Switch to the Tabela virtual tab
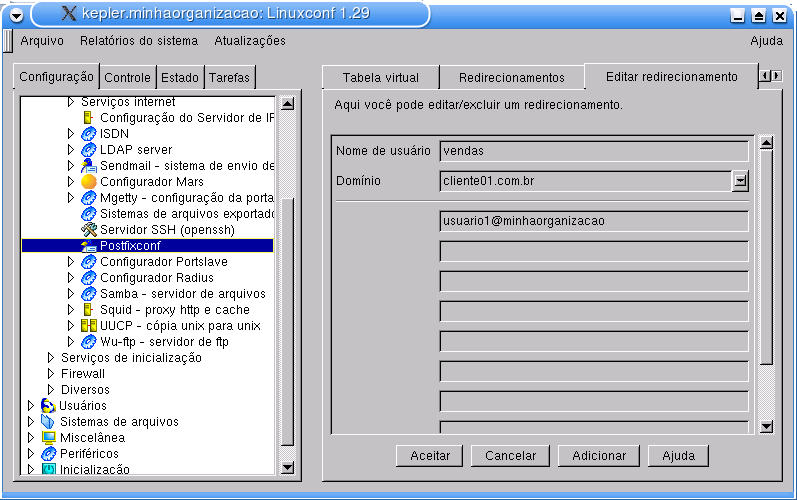This screenshot has height=500, width=797. (381, 78)
